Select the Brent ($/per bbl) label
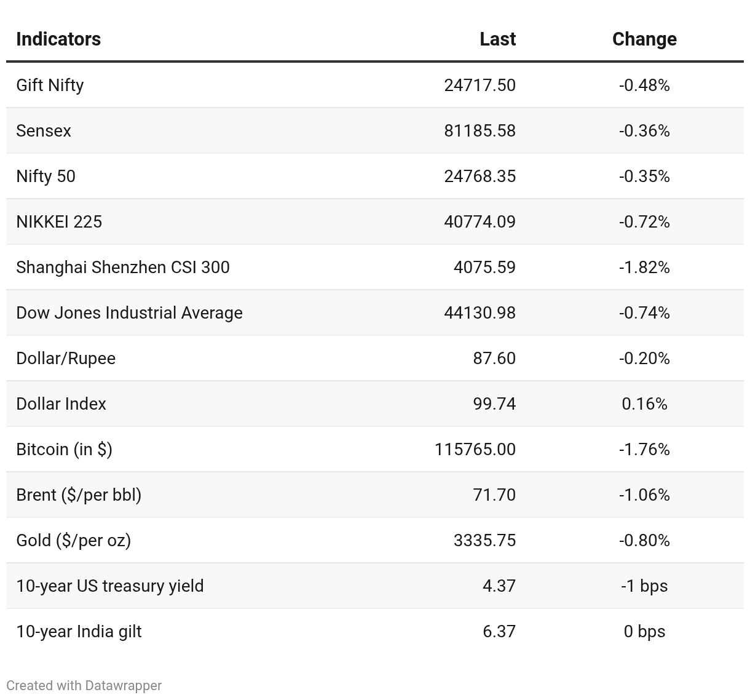 [x=79, y=495]
